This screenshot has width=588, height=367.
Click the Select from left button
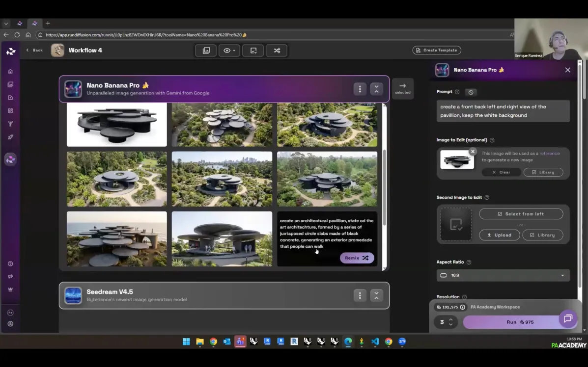pyautogui.click(x=521, y=214)
